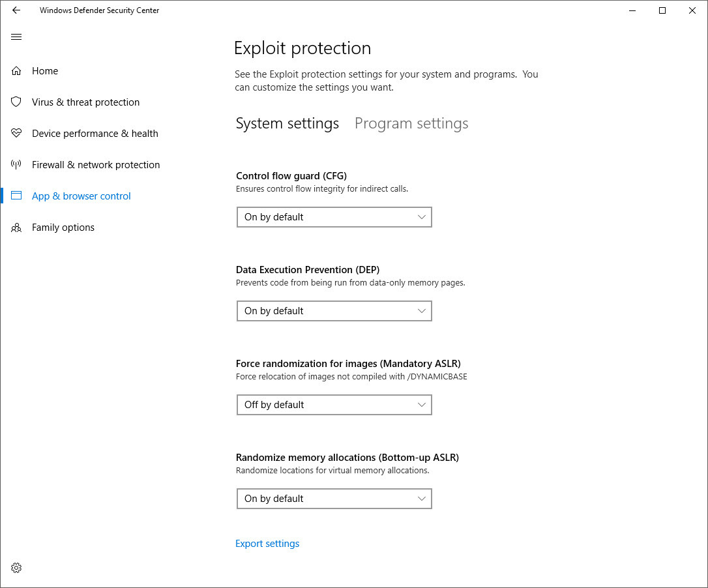
Task: Expand the Bottom-up ASLR dropdown
Action: [334, 499]
